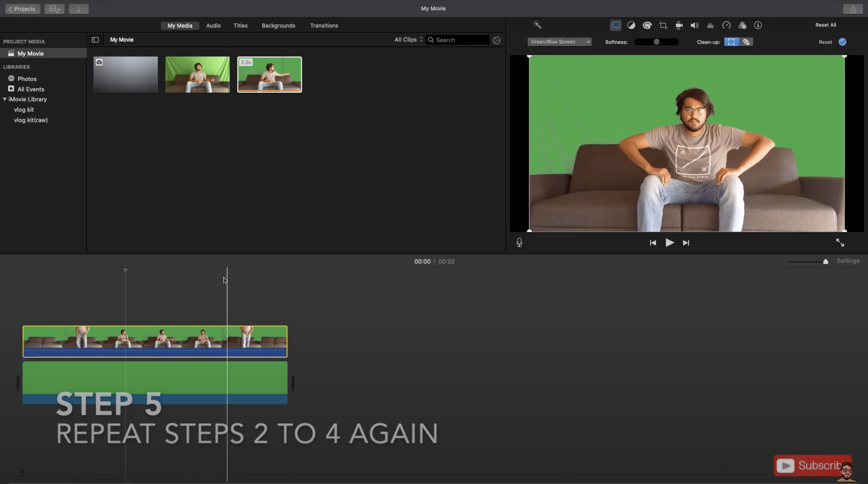Switch to the Transitions tab
Screen dimensions: 868x484
(324, 26)
